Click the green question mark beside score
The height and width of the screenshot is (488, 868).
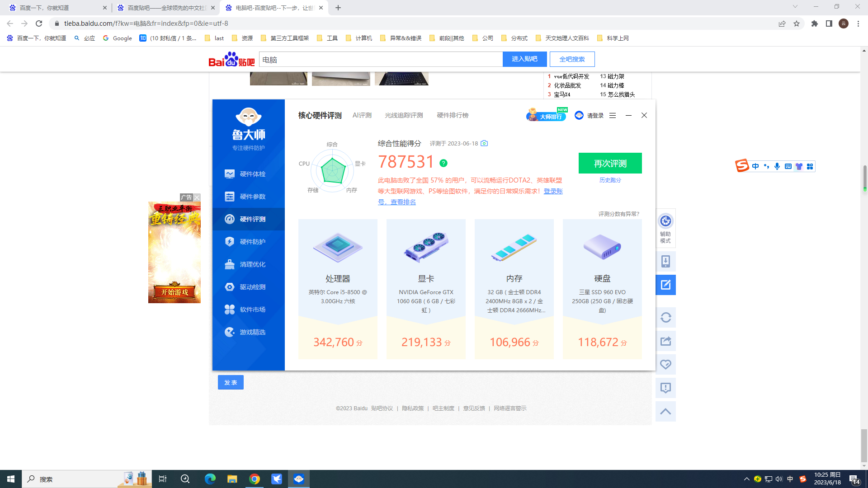[x=443, y=163]
